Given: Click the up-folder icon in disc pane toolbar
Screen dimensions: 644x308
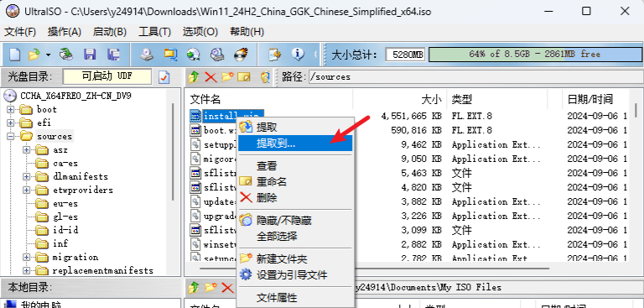Looking at the screenshot, I should click(x=194, y=76).
